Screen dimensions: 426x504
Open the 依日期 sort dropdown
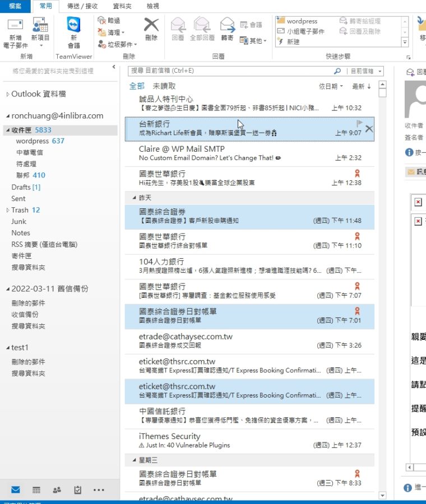[x=331, y=86]
